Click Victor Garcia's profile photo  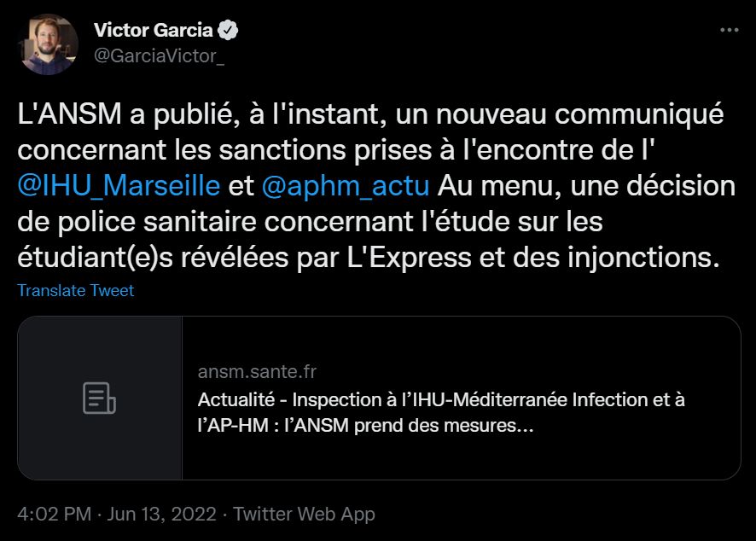[x=49, y=44]
